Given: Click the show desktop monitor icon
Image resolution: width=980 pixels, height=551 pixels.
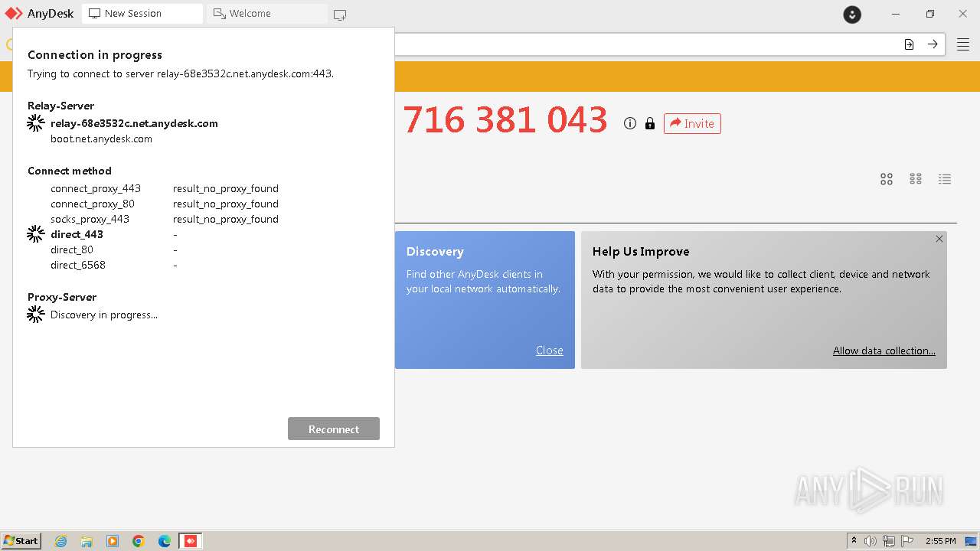Looking at the screenshot, I should (970, 541).
